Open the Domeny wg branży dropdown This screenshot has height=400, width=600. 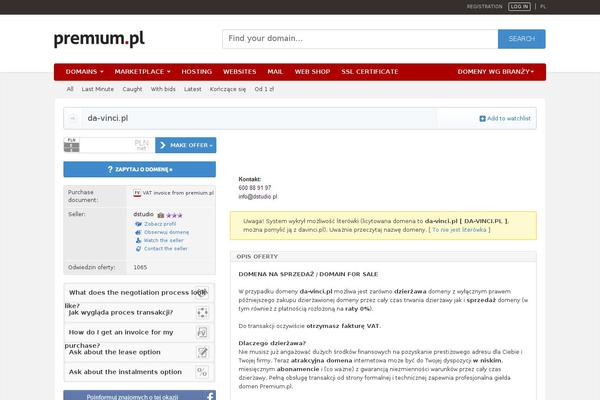pos(496,72)
